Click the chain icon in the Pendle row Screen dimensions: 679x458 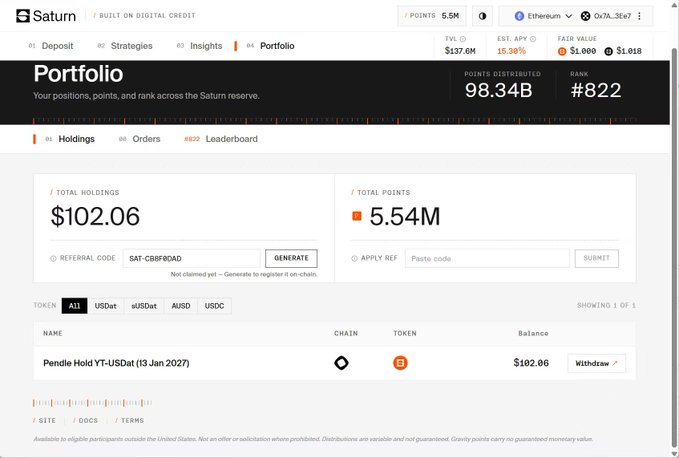(341, 363)
